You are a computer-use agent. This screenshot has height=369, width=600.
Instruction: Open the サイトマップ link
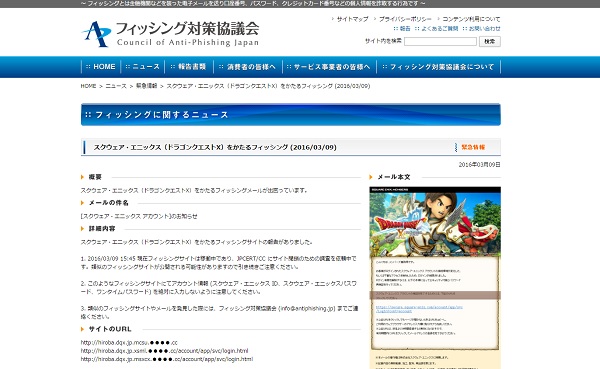point(352,19)
